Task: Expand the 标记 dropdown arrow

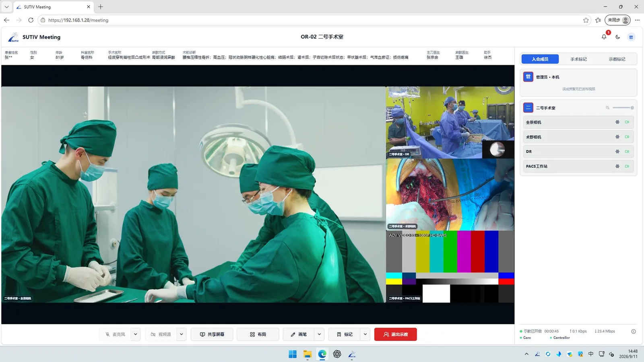Action: coord(365,334)
